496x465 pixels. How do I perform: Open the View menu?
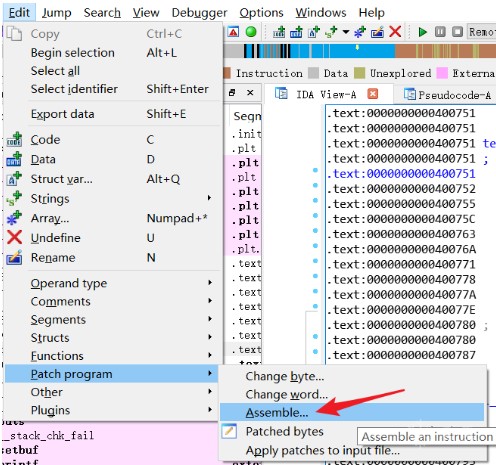146,13
